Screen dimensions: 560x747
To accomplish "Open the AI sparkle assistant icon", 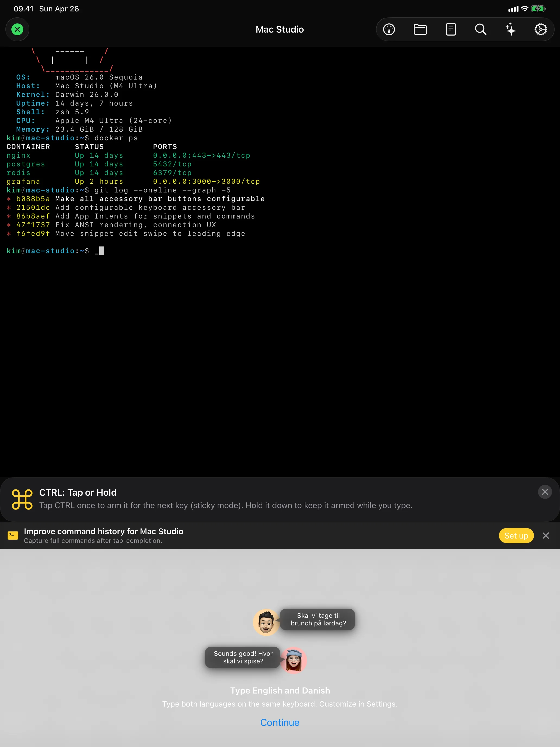I will click(x=510, y=29).
